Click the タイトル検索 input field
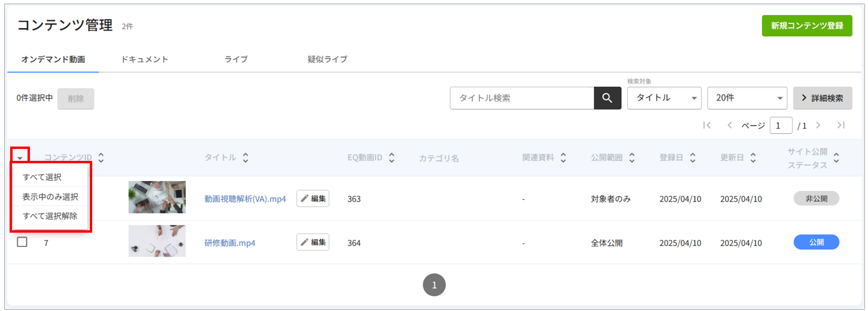The height and width of the screenshot is (311, 868). [x=522, y=98]
